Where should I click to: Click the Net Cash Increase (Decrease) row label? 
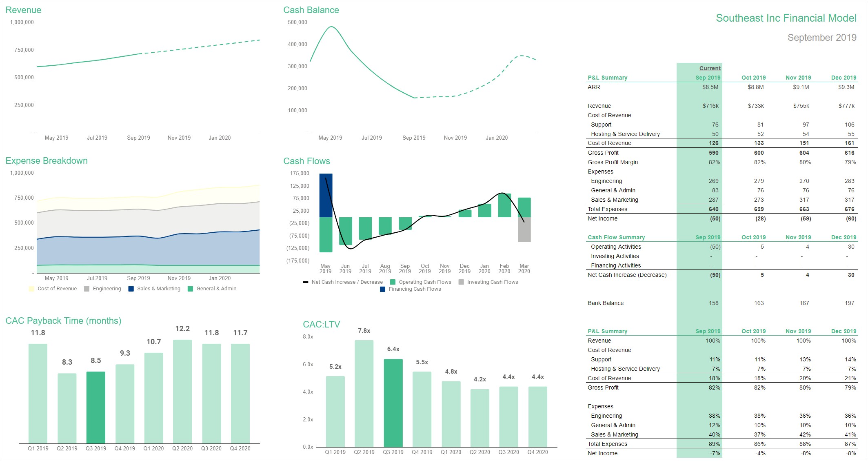point(627,275)
